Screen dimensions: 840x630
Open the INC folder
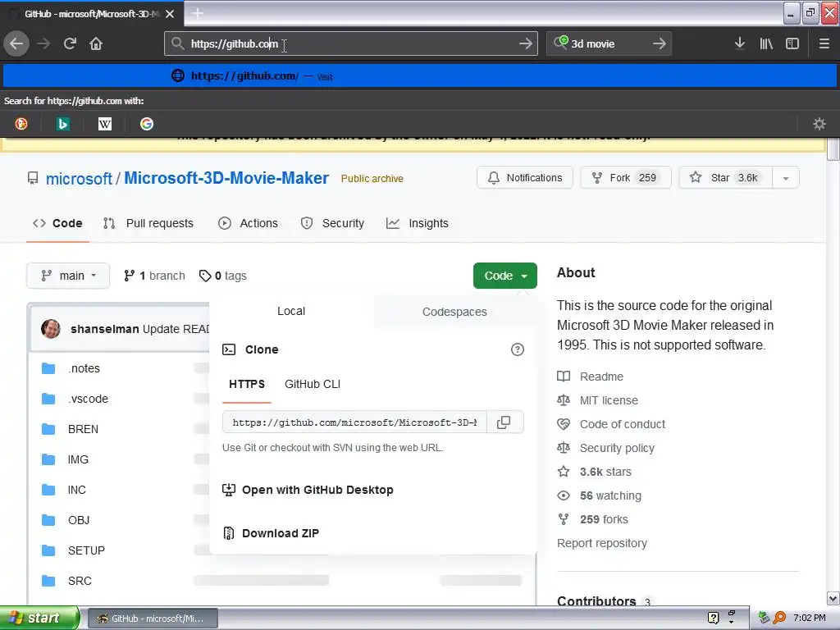click(x=76, y=490)
